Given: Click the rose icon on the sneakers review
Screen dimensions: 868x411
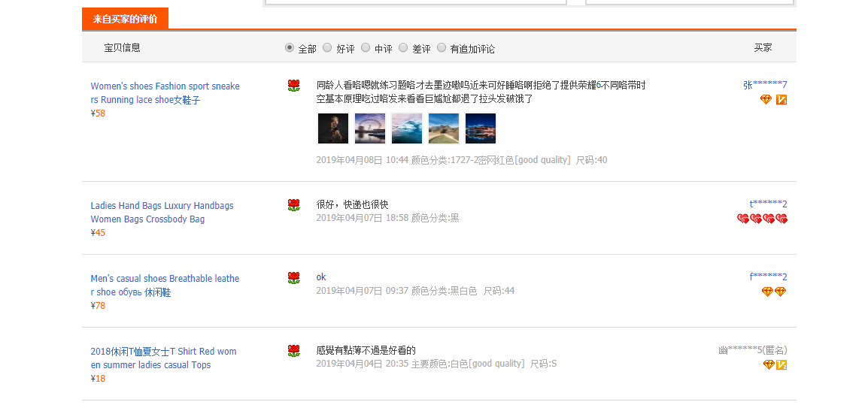Looking at the screenshot, I should [294, 86].
